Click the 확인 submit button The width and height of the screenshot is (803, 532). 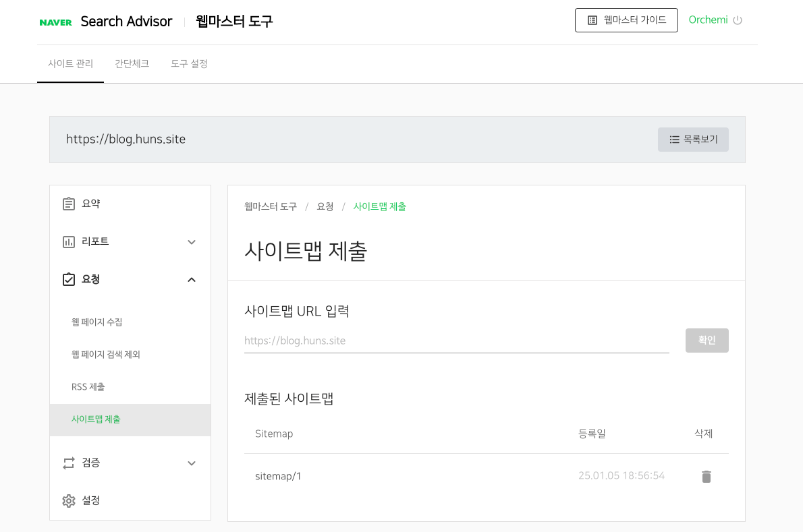(707, 341)
